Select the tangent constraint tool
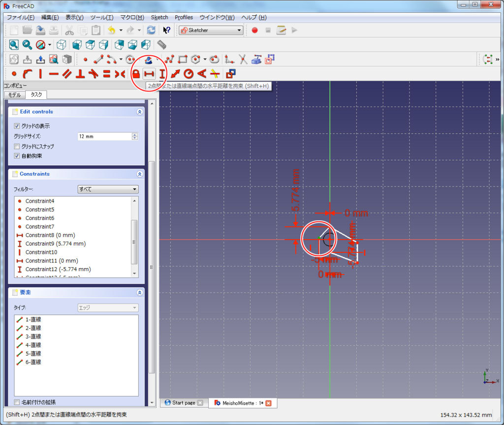 (x=93, y=74)
